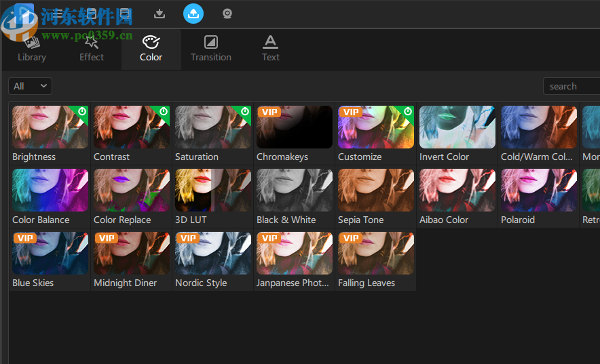The height and width of the screenshot is (364, 600).
Task: Click in the search field
Action: coord(571,86)
